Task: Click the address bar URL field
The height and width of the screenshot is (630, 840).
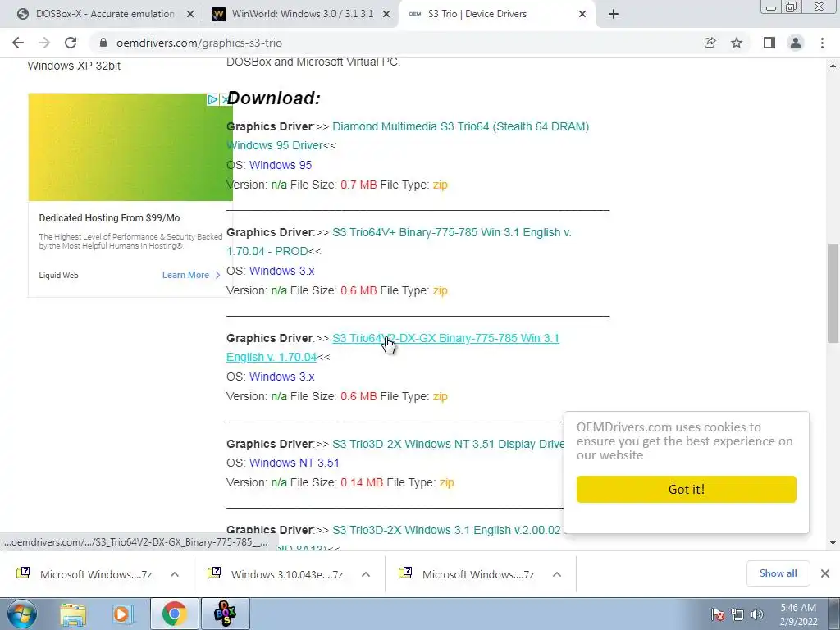Action: (396, 43)
